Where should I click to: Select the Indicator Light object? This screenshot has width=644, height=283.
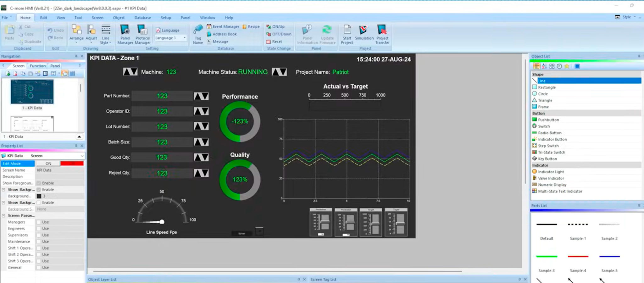coord(550,172)
